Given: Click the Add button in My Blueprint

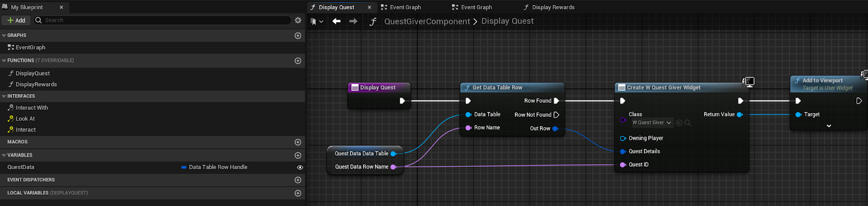Looking at the screenshot, I should (x=16, y=20).
